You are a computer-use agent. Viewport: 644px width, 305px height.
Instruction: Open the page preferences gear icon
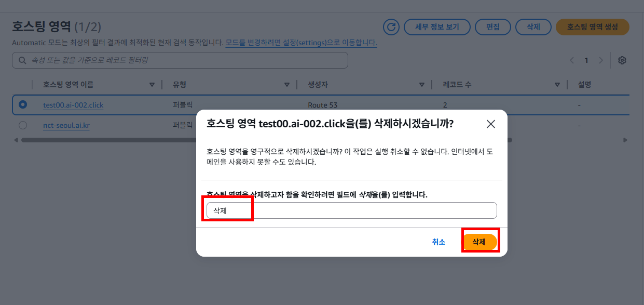click(622, 60)
